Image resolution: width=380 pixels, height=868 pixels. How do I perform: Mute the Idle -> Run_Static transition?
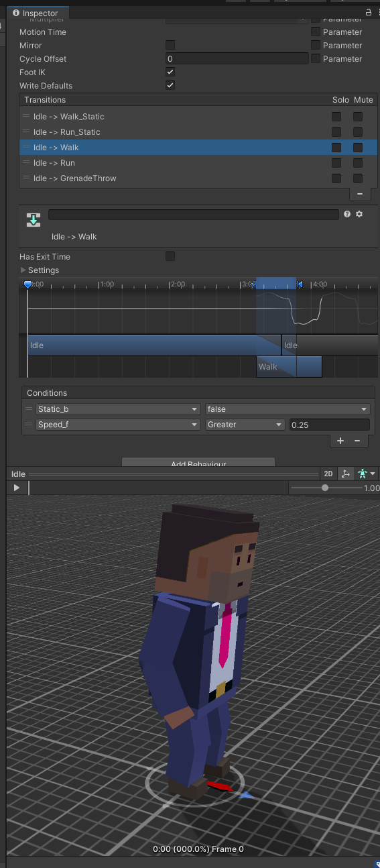358,131
